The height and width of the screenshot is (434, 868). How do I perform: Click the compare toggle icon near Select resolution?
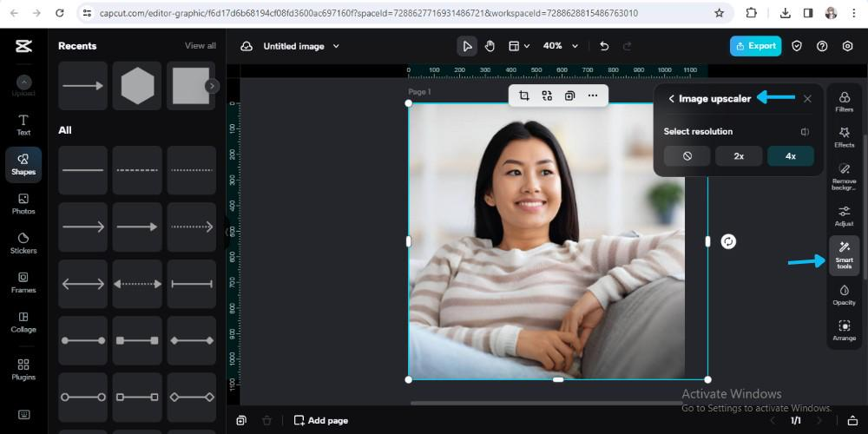pyautogui.click(x=805, y=132)
